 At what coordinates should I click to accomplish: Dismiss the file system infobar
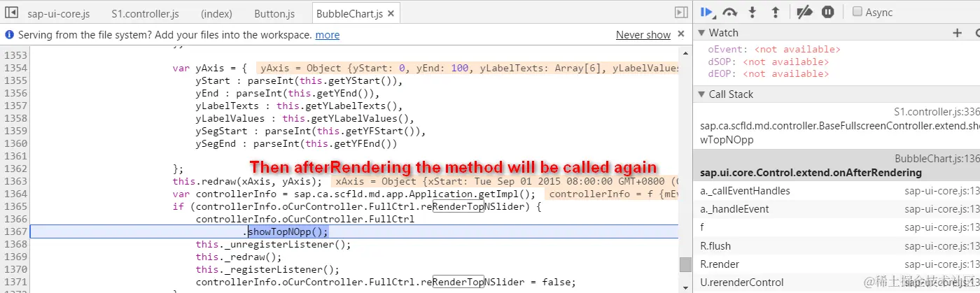click(x=682, y=34)
